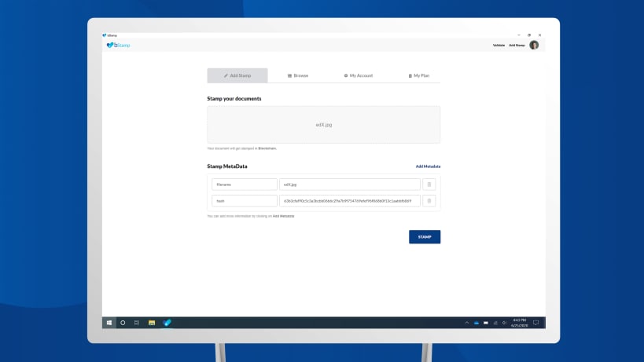644x362 pixels.
Task: Open Cortana search circle in taskbar
Action: (x=123, y=323)
